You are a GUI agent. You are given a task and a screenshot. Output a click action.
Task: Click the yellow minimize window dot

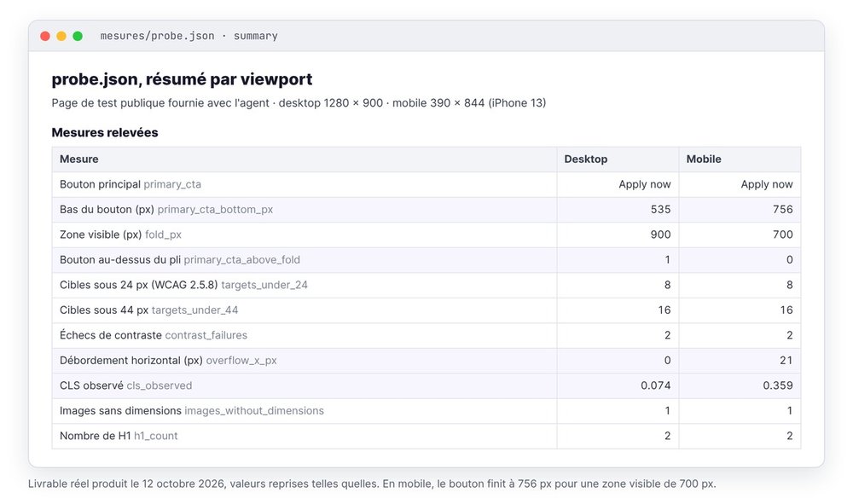click(x=61, y=36)
